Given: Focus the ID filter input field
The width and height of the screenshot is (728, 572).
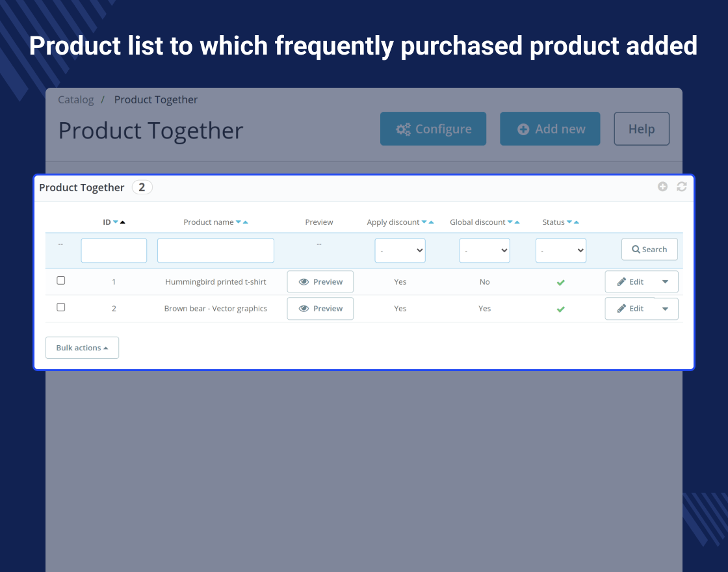Looking at the screenshot, I should (114, 250).
